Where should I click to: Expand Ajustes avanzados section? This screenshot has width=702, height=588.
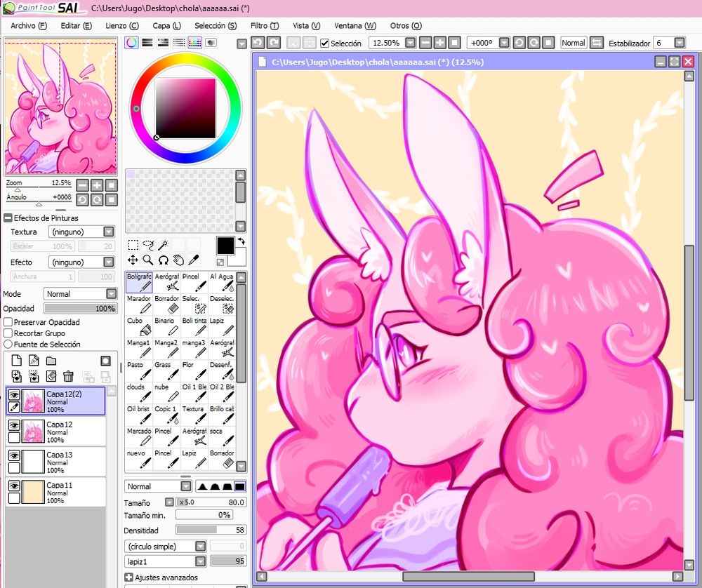coord(128,577)
